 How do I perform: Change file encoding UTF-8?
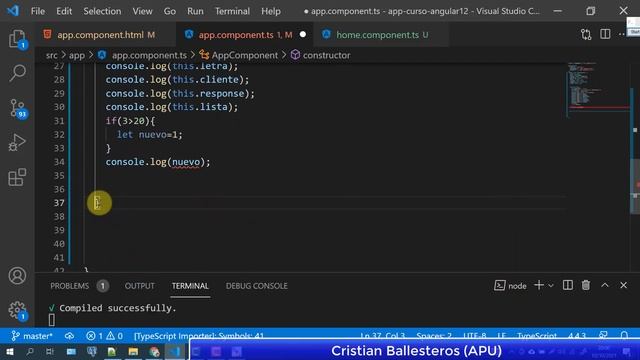pos(475,336)
